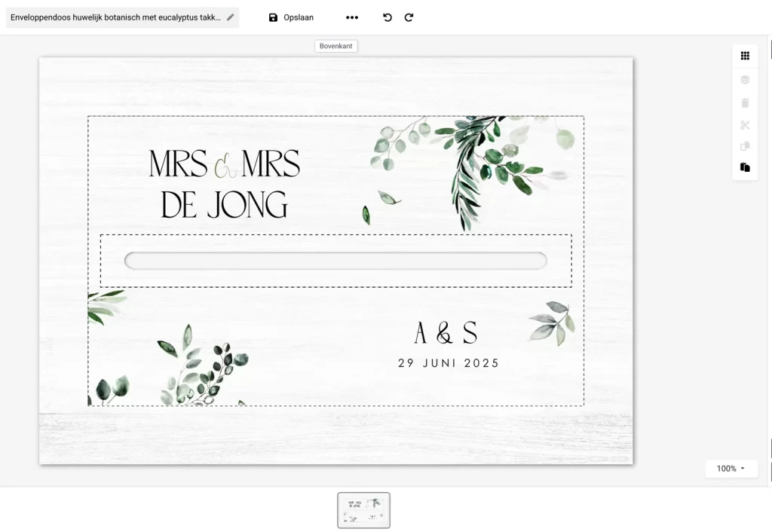This screenshot has height=532, width=772.
Task: Click the Redo arrow
Action: coord(409,17)
